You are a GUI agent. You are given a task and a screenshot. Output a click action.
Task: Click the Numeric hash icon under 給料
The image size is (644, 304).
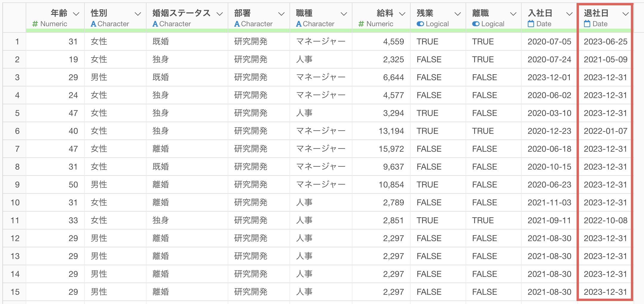point(361,24)
